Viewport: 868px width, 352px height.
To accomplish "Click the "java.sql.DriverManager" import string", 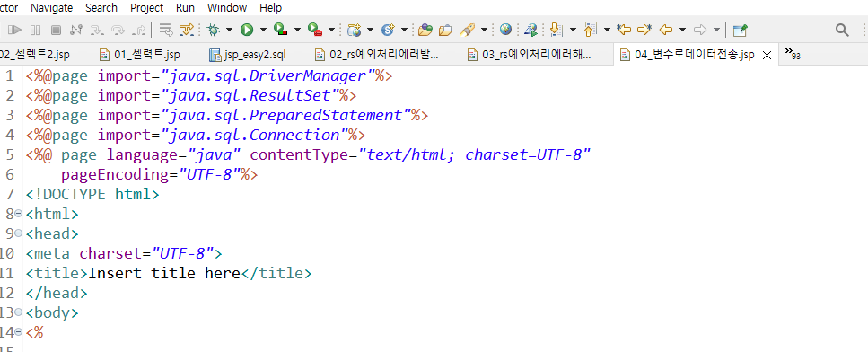I will point(267,75).
